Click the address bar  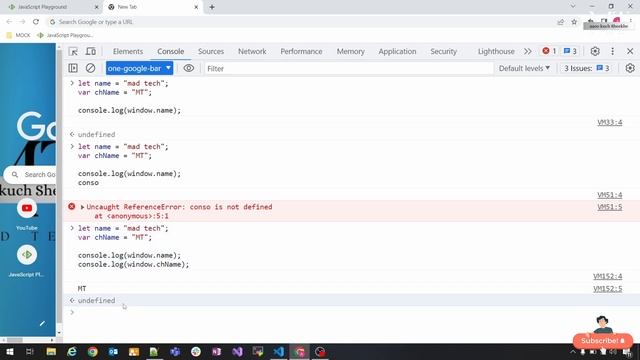pos(302,22)
